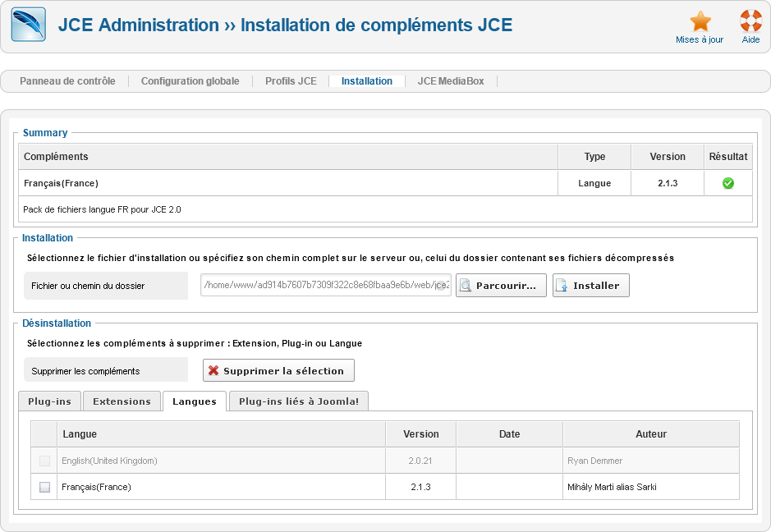Check the Français(France) language checkbox
This screenshot has width=771, height=532.
point(44,487)
